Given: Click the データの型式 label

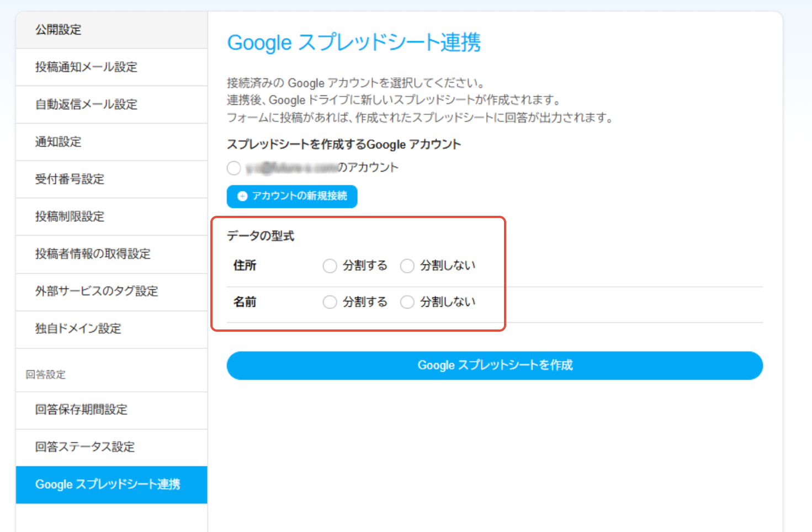Looking at the screenshot, I should click(x=261, y=236).
